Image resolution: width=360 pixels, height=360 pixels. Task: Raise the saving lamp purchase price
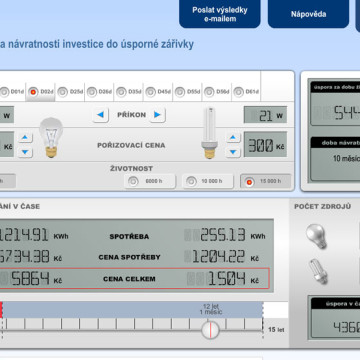(x=233, y=137)
